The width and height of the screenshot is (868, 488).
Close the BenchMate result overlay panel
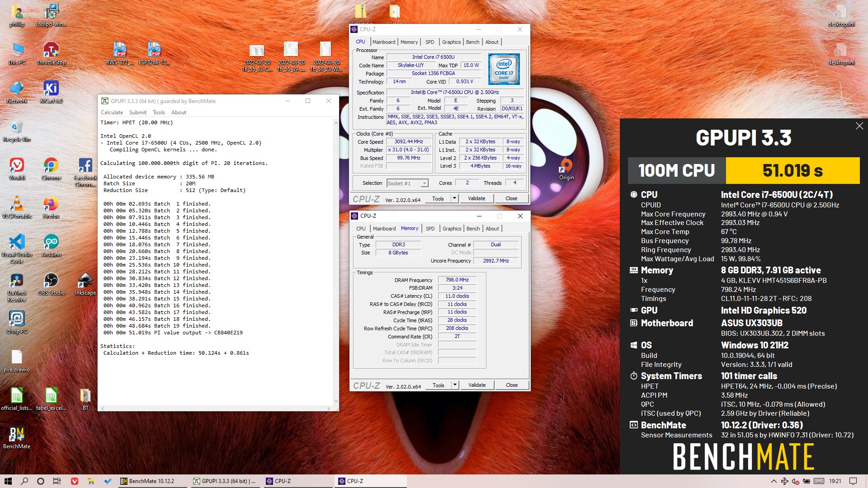point(859,126)
